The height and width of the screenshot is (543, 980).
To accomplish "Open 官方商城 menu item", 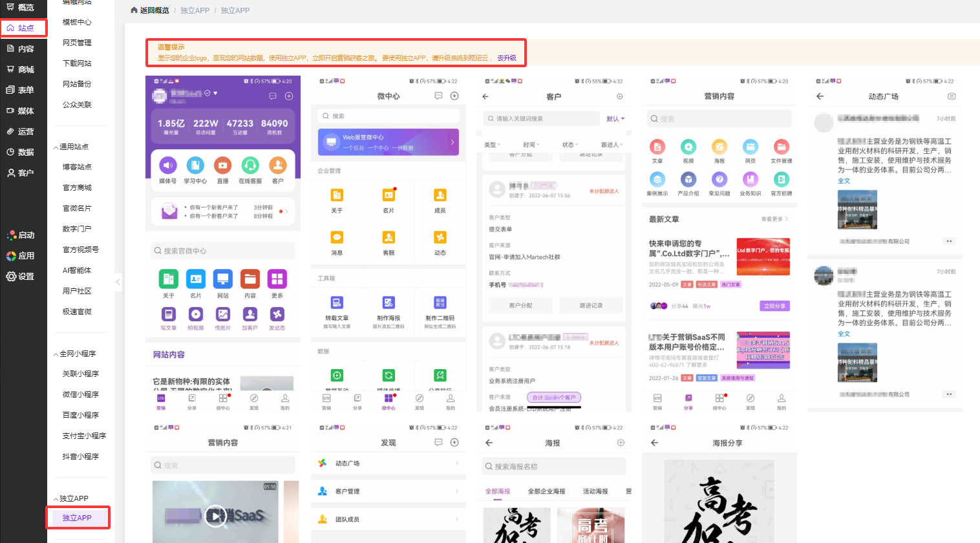I will click(x=77, y=187).
